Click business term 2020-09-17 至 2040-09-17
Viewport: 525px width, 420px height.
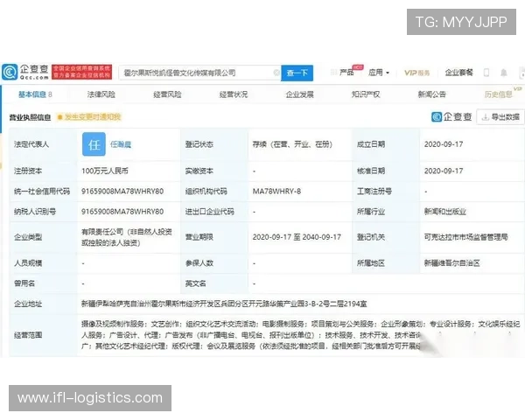[x=297, y=237]
